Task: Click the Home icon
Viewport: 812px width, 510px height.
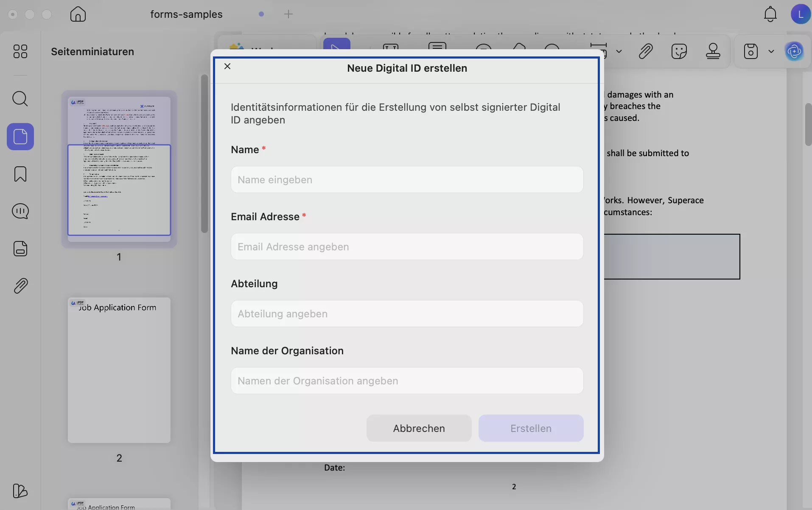Action: tap(78, 14)
